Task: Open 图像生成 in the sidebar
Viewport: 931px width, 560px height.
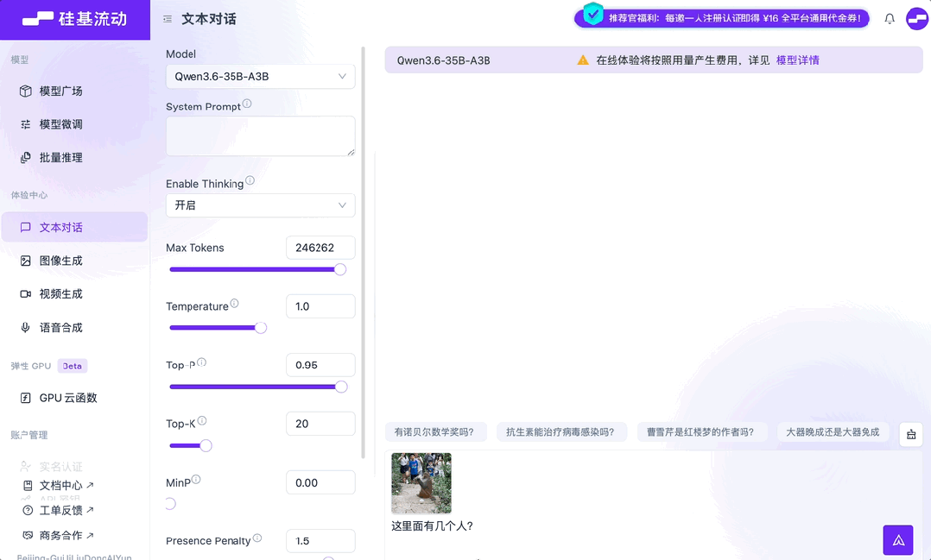Action: point(75,261)
